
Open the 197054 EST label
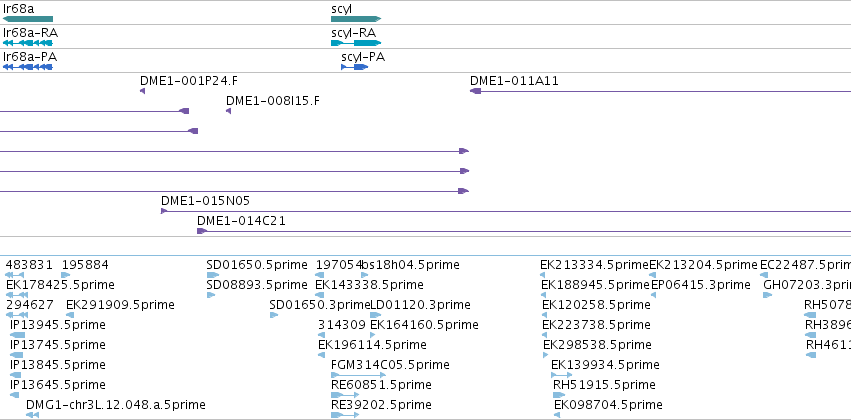(339, 265)
